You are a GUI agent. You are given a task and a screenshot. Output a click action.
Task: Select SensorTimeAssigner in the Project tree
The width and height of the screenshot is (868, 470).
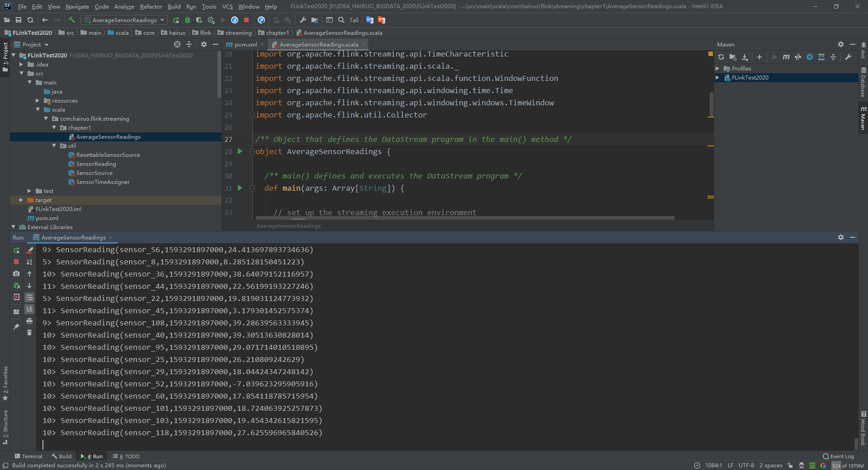tap(103, 182)
